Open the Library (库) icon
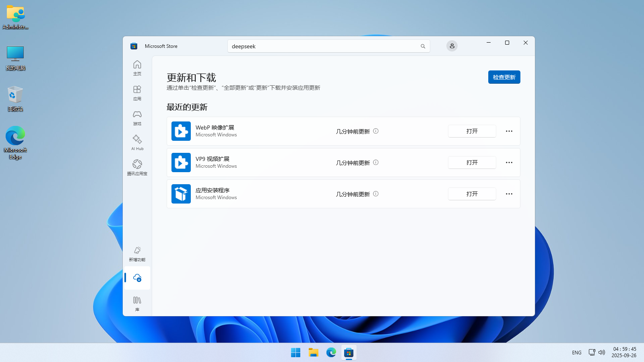 pyautogui.click(x=137, y=304)
